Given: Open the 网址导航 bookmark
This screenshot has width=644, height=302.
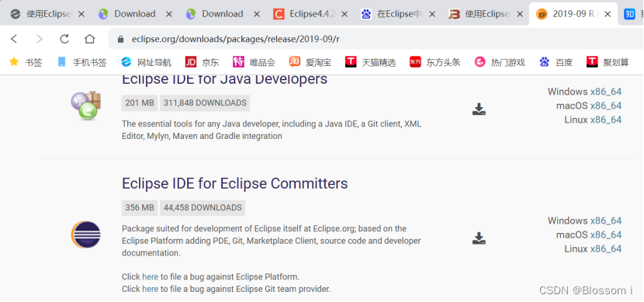Looking at the screenshot, I should coord(146,62).
